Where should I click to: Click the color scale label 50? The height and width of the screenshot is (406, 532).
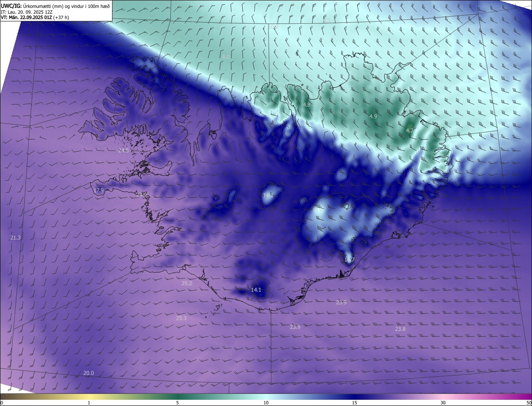529,403
